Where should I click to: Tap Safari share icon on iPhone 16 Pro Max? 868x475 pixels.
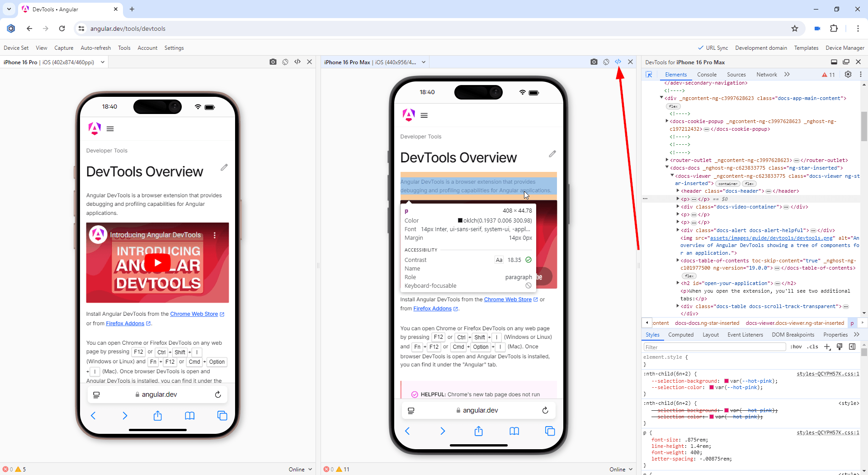click(479, 431)
